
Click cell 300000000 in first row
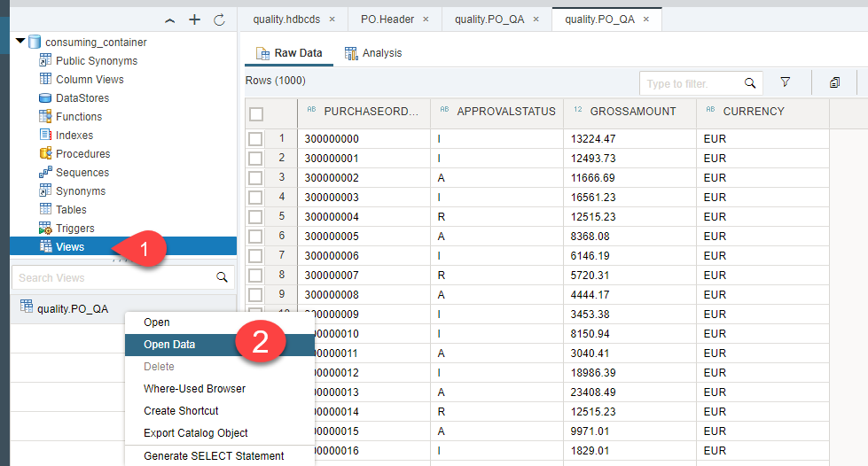364,139
